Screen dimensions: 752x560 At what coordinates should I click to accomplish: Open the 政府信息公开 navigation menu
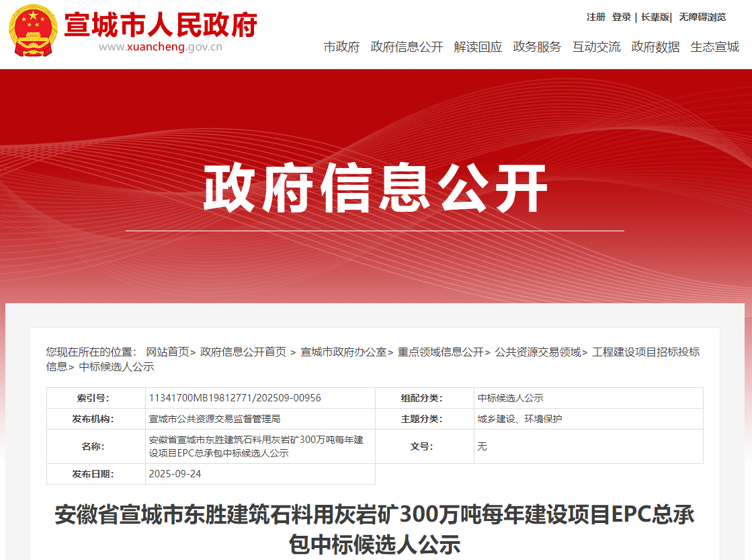pyautogui.click(x=407, y=47)
